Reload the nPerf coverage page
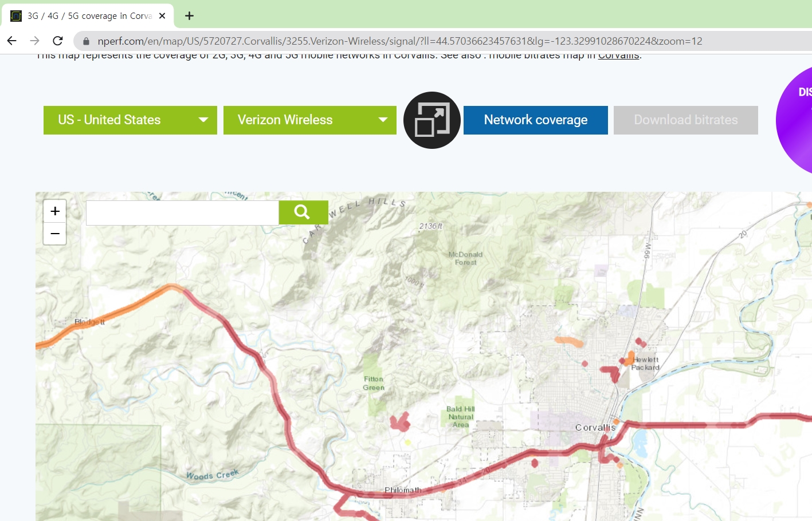Image resolution: width=812 pixels, height=521 pixels. 57,41
